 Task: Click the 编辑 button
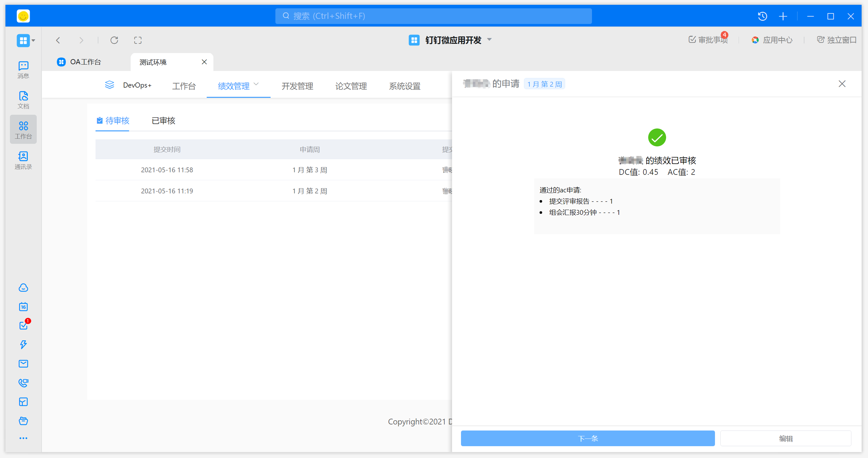click(786, 438)
